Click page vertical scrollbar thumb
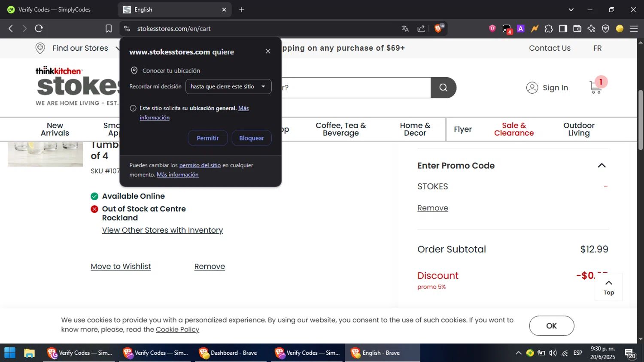Image resolution: width=644 pixels, height=362 pixels. click(640, 120)
